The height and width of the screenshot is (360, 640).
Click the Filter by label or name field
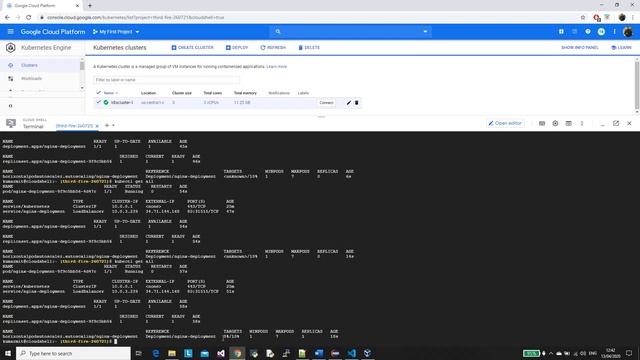coord(167,80)
